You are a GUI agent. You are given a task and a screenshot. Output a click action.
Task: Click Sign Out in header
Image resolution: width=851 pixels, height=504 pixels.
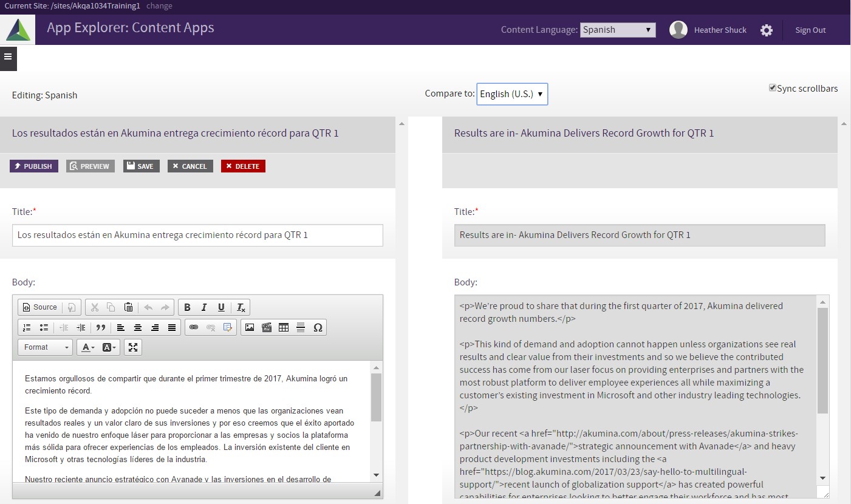click(810, 30)
